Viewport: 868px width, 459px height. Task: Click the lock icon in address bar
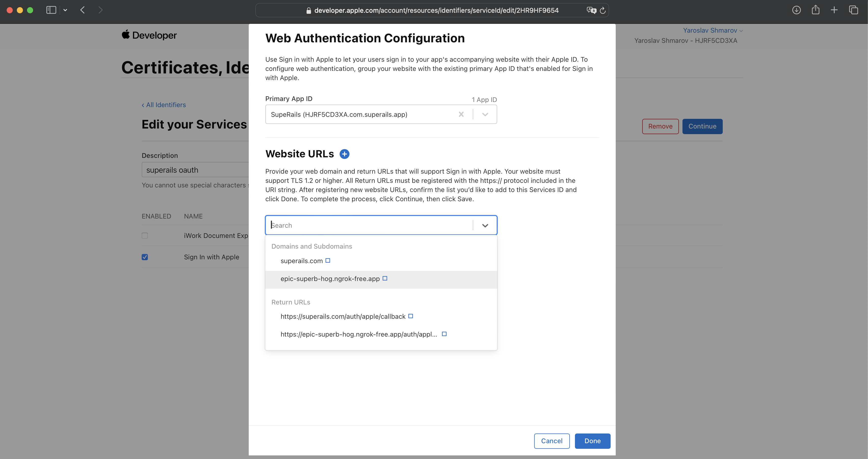(x=309, y=10)
